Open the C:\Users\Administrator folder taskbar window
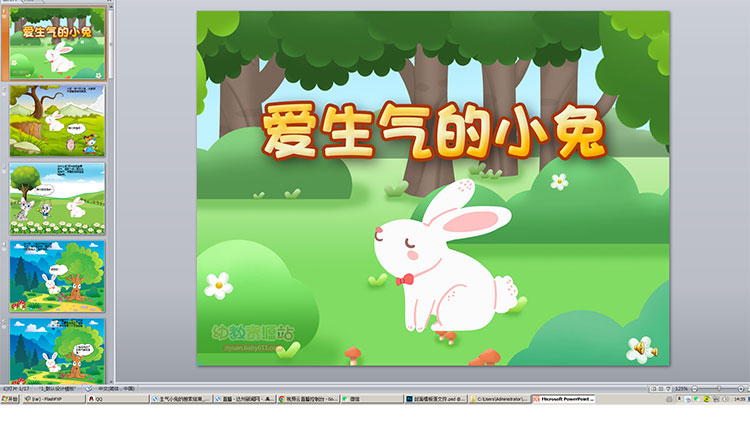Screen dimensions: 750x429 (500, 398)
